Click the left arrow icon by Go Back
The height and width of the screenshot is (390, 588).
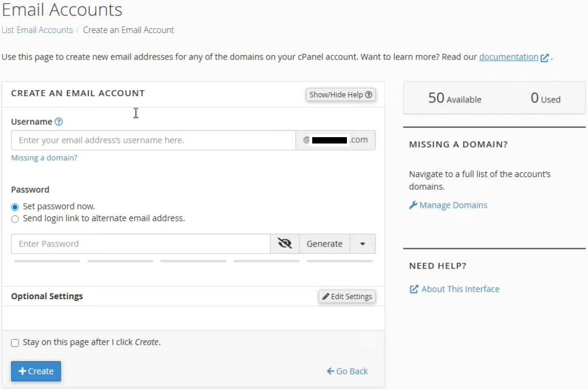(330, 371)
